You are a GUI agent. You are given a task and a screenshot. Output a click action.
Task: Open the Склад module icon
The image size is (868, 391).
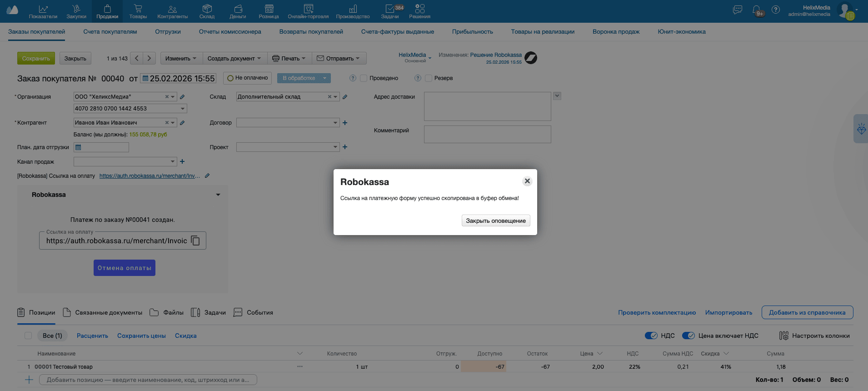[x=207, y=11]
